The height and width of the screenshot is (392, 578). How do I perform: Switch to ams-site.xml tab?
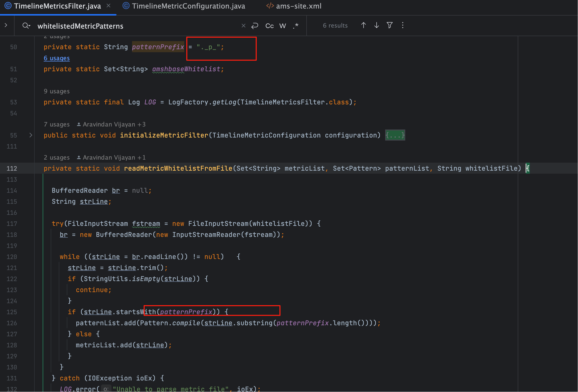[298, 6]
